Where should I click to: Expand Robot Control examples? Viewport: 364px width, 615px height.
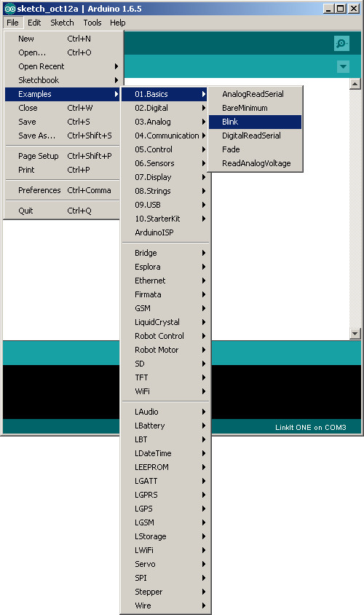(x=165, y=336)
